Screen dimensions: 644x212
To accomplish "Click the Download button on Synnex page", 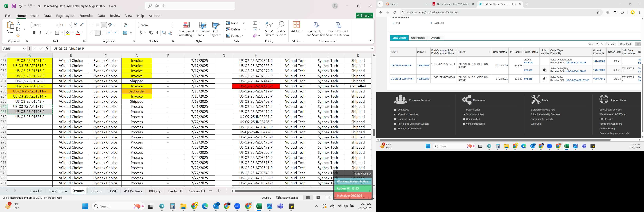I will [625, 44].
